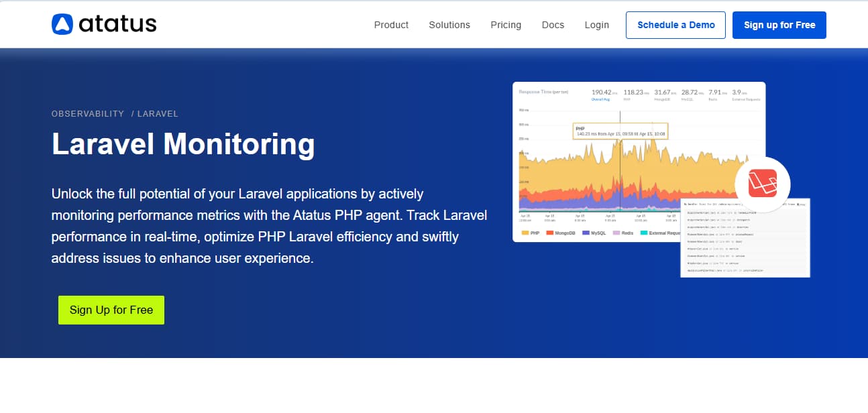Click the LARAVEL breadcrumb text
The height and width of the screenshot is (413, 868).
click(158, 114)
